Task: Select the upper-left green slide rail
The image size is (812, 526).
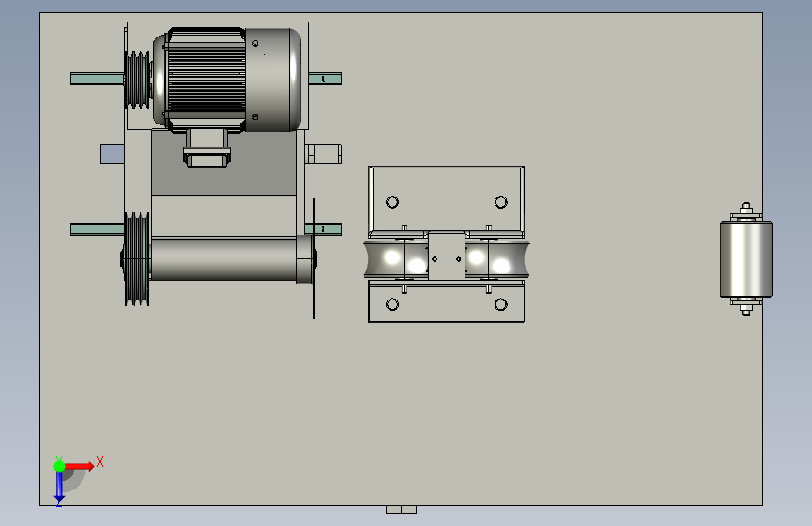Action: click(96, 79)
